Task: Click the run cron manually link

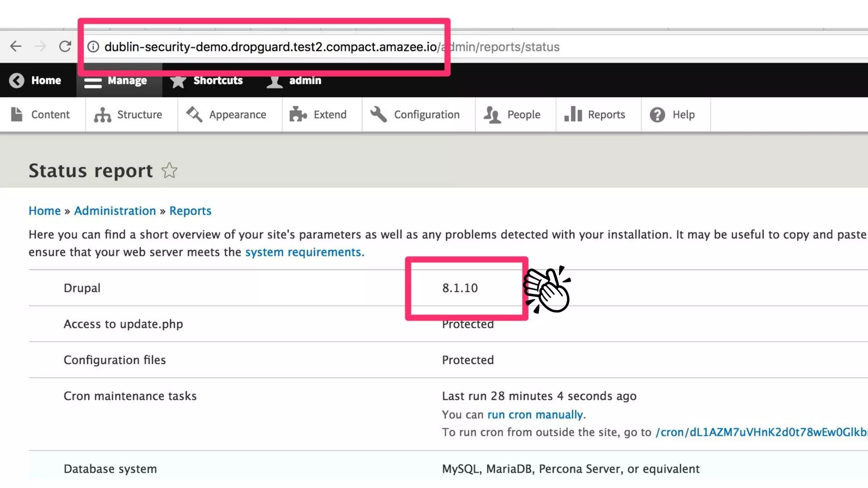Action: (x=535, y=414)
